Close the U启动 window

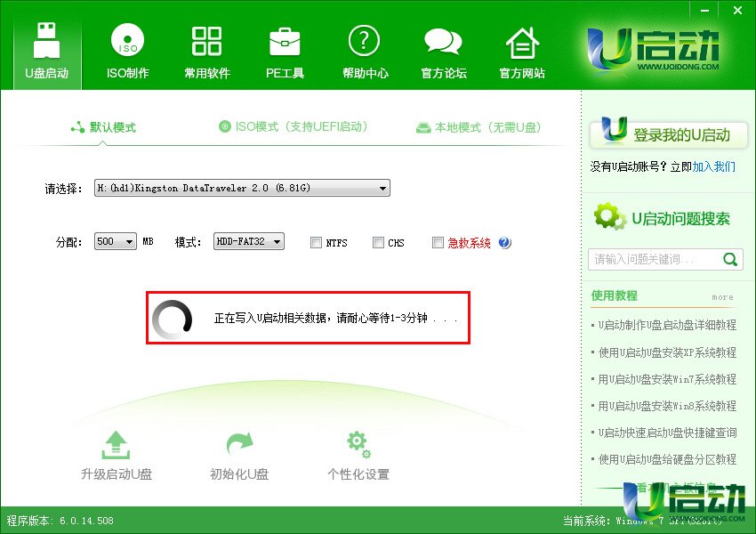(x=737, y=10)
